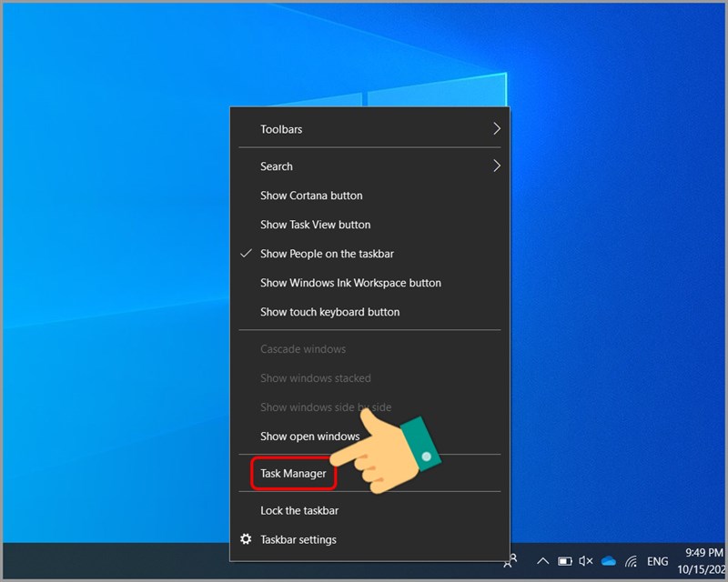The width and height of the screenshot is (728, 582).
Task: Choose Lock the taskbar option
Action: point(298,510)
